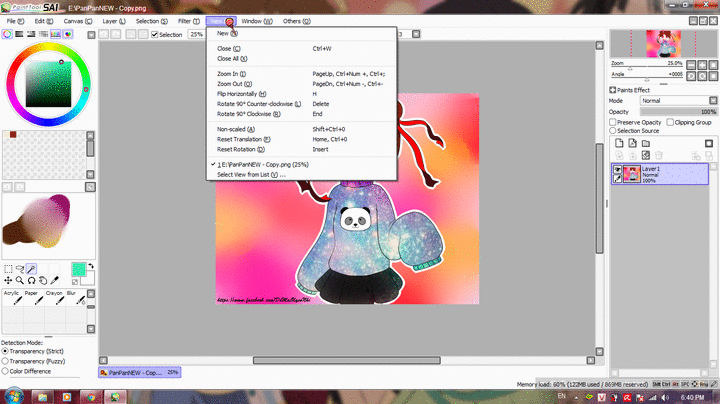Open the Canvas menu
This screenshot has width=720, height=404.
pyautogui.click(x=73, y=20)
